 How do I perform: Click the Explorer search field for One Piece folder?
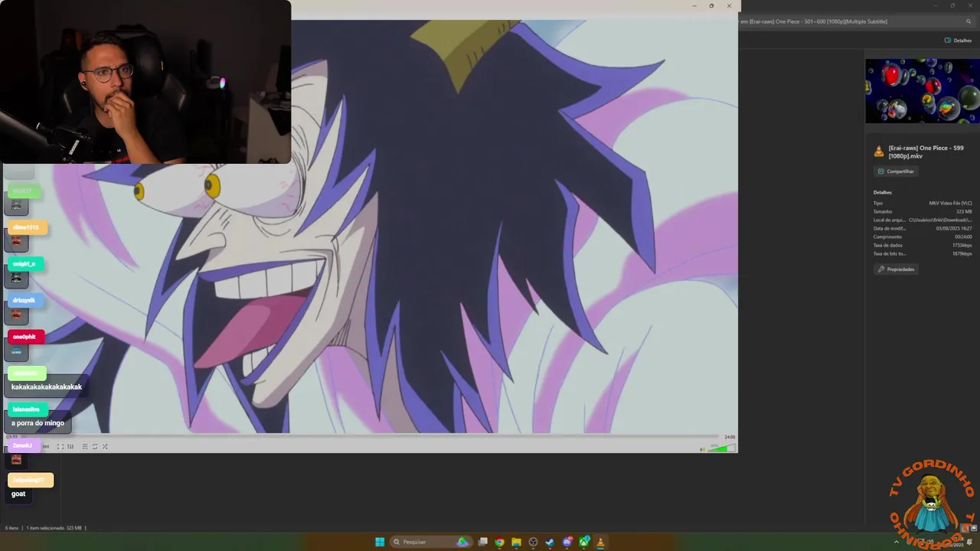[855, 21]
